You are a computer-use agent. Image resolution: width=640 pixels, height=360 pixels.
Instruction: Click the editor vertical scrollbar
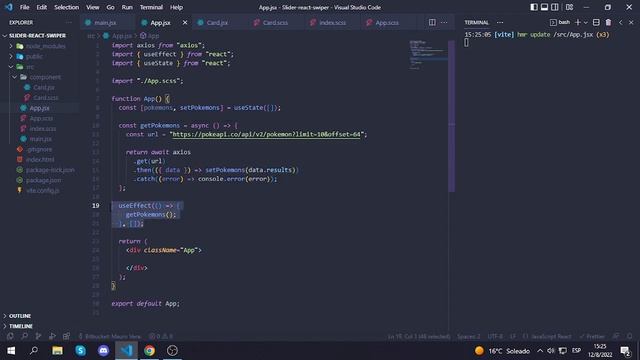(452, 116)
